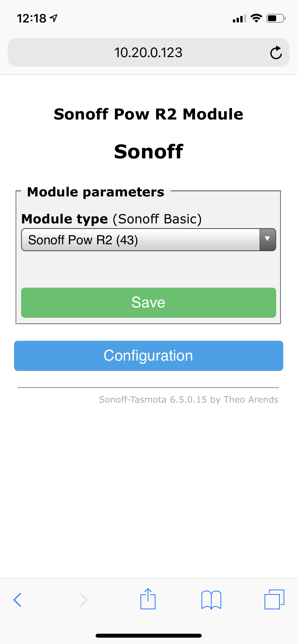Screen dimensions: 297x644
Task: Tap the Wi-Fi status icon
Action: (x=256, y=18)
